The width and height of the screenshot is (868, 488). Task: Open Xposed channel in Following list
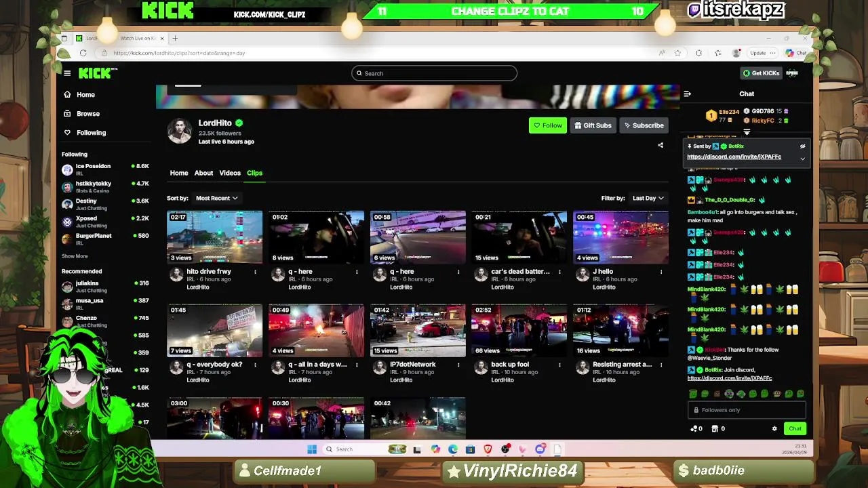pos(105,222)
